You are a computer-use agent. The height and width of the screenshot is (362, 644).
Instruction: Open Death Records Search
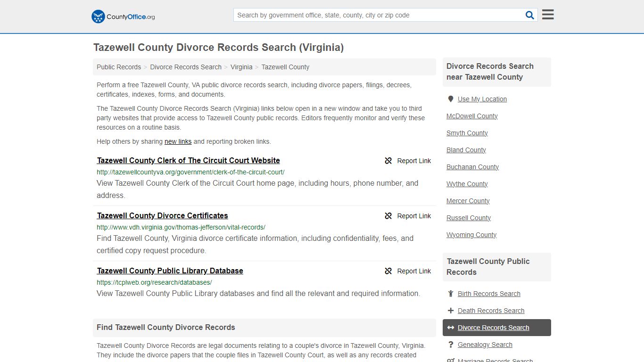[491, 311]
